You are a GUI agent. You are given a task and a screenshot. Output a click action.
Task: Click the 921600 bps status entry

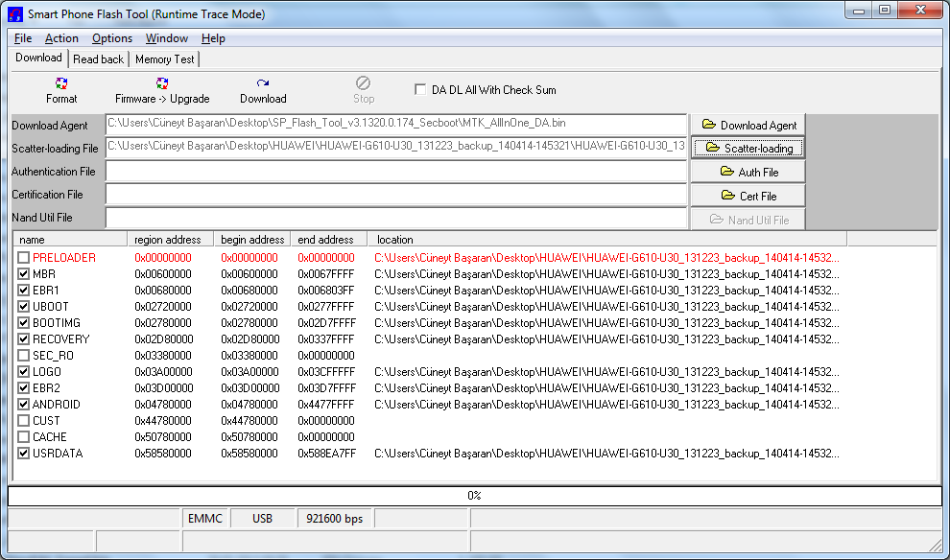tap(335, 519)
